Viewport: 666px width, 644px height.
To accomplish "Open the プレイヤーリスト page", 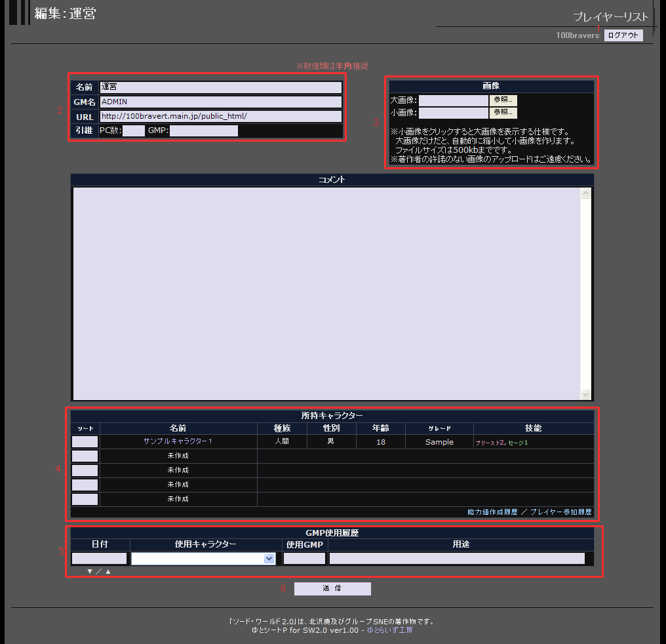I will 610,17.
